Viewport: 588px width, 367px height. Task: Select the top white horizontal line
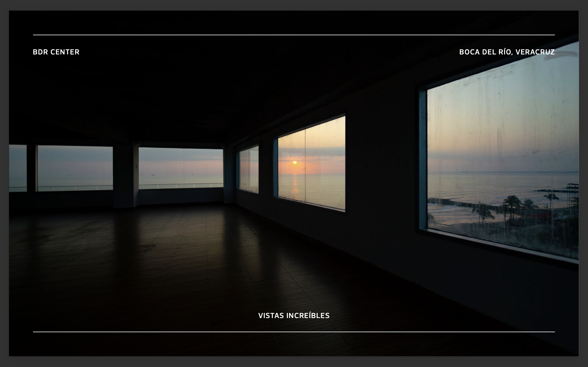[x=294, y=35]
